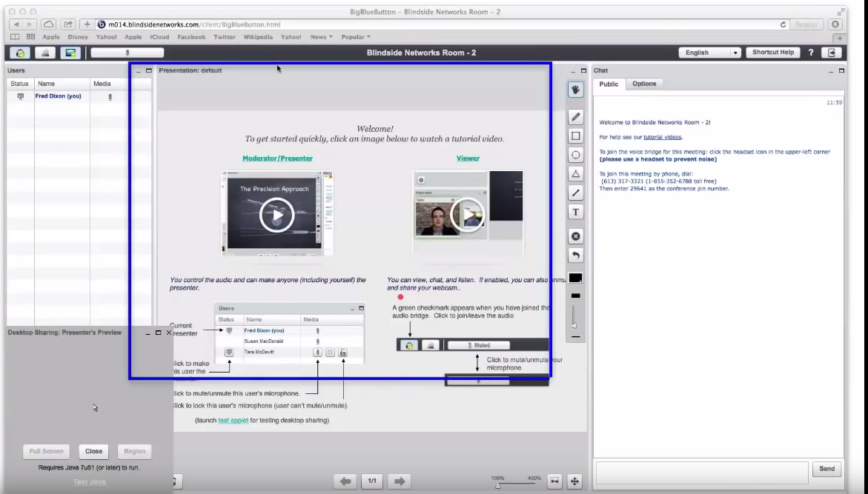Click the desktop sharing icon

tap(70, 53)
